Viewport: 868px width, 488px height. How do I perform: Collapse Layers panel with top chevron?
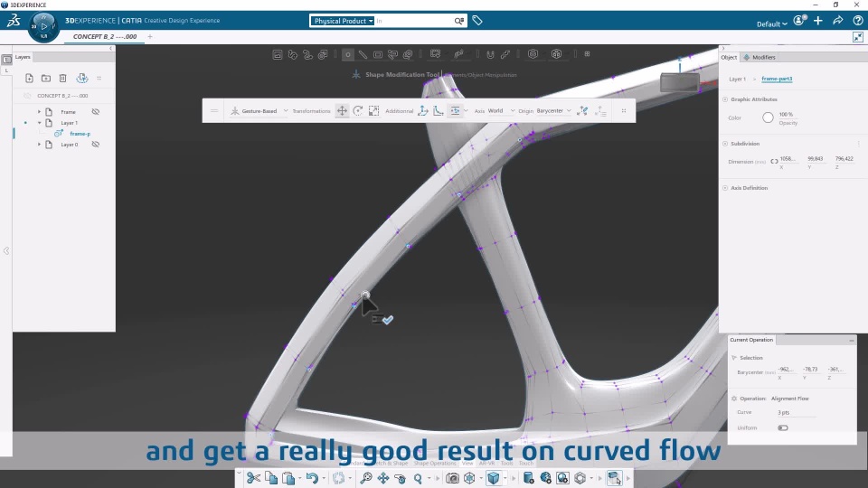pos(110,49)
